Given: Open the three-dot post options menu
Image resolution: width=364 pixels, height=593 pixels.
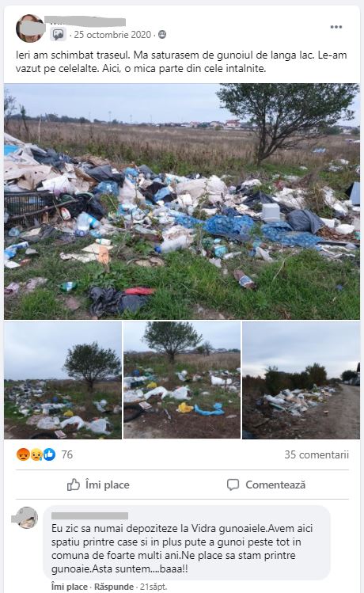Looking at the screenshot, I should (x=336, y=27).
